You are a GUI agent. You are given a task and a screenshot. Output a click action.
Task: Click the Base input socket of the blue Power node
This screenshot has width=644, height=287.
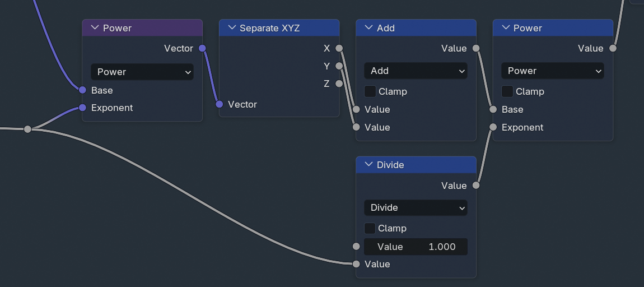click(493, 109)
